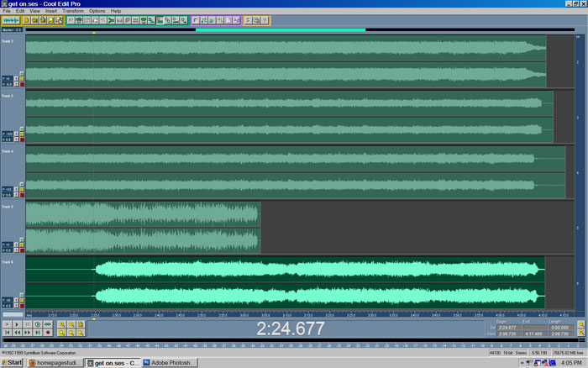The width and height of the screenshot is (588, 368).
Task: Click the Zoom to Left Edge magnifier icon
Action: (71, 333)
